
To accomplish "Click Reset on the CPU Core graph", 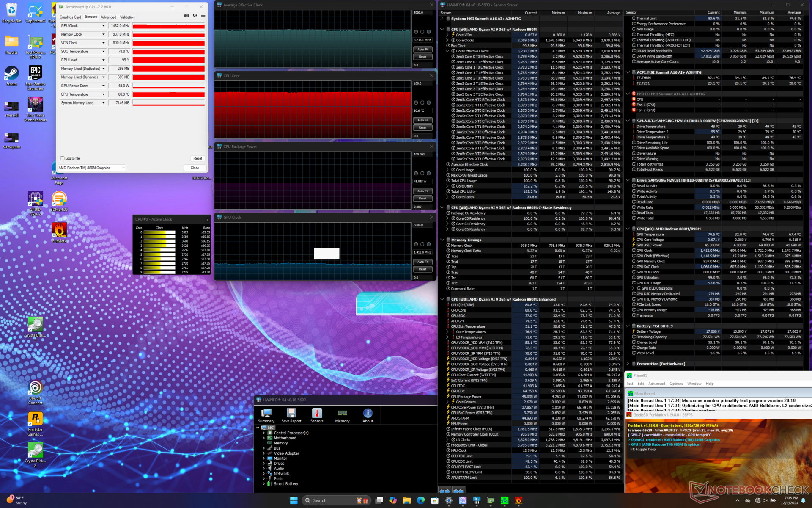I will 422,127.
